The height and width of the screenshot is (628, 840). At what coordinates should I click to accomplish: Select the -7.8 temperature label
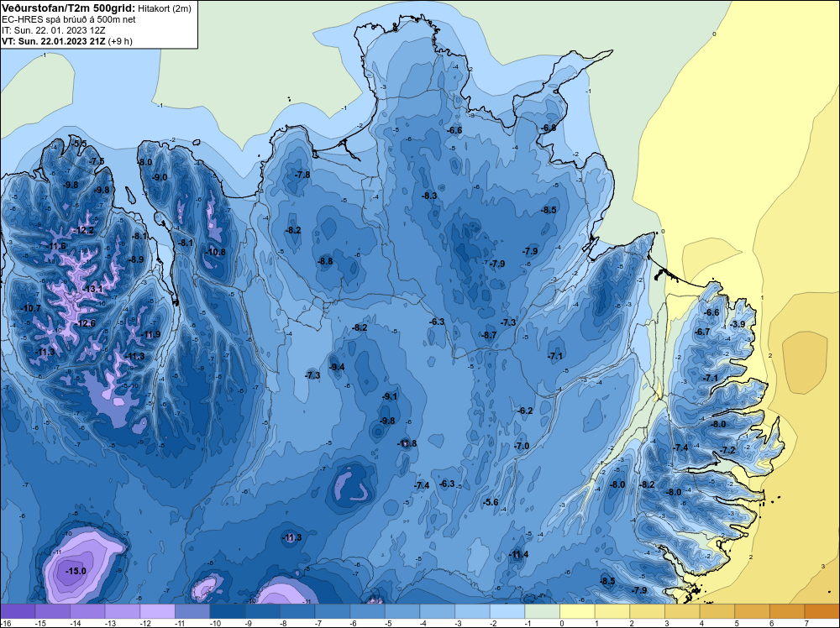[x=302, y=175]
